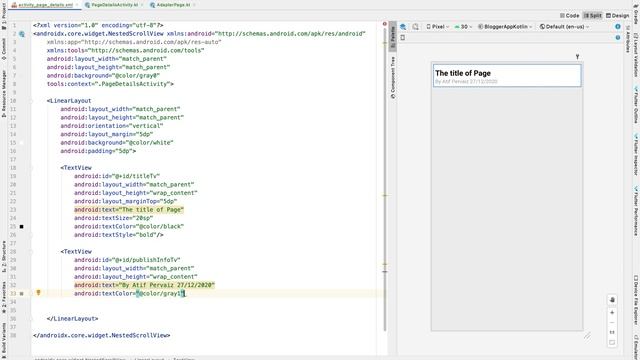
Task: Click the preview resize handle at bottom corner
Action: (587, 336)
